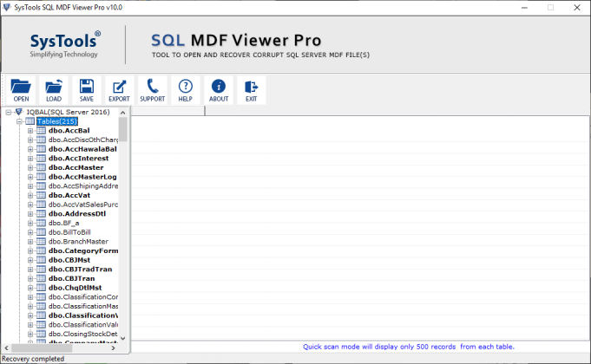Screen dimensions: 591x364
Task: Click table icon beside dbo.AddressDtl
Action: pyautogui.click(x=41, y=214)
